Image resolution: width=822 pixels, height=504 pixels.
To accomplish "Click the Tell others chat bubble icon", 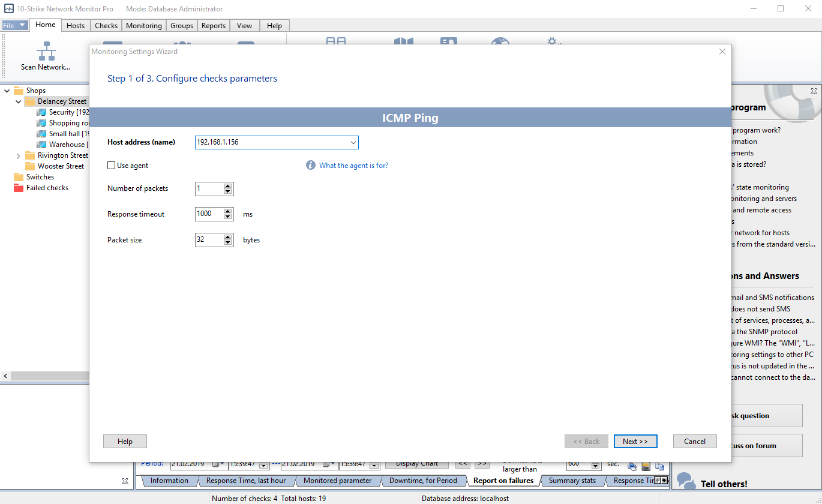I will coord(686,481).
